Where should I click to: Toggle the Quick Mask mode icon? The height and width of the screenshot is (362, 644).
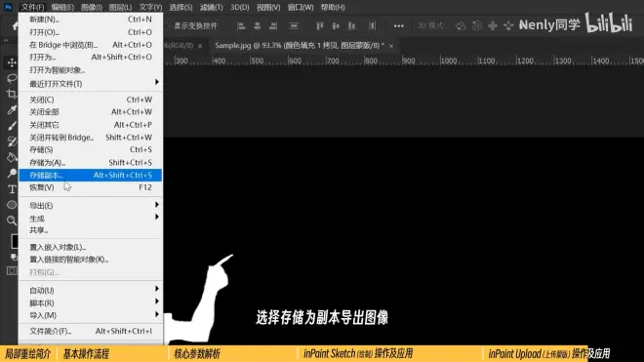point(12,271)
